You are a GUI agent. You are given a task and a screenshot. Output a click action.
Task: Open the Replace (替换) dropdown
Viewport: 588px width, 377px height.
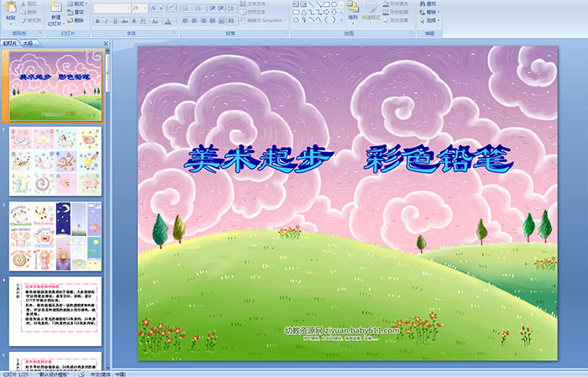(429, 12)
